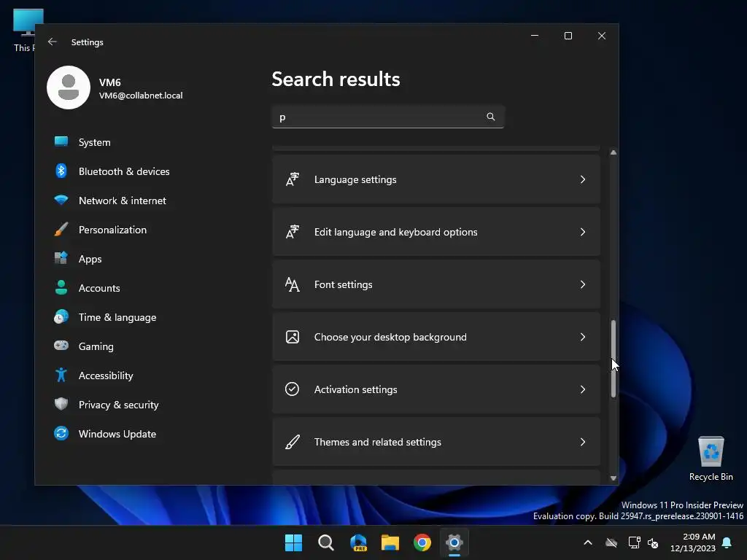Click the VM6 user avatar picture
The image size is (747, 560).
(x=69, y=87)
